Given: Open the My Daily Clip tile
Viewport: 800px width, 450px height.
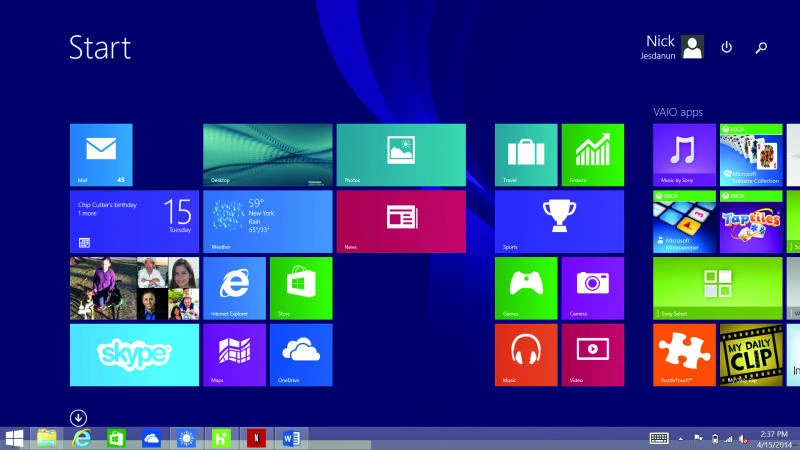Looking at the screenshot, I should (751, 355).
